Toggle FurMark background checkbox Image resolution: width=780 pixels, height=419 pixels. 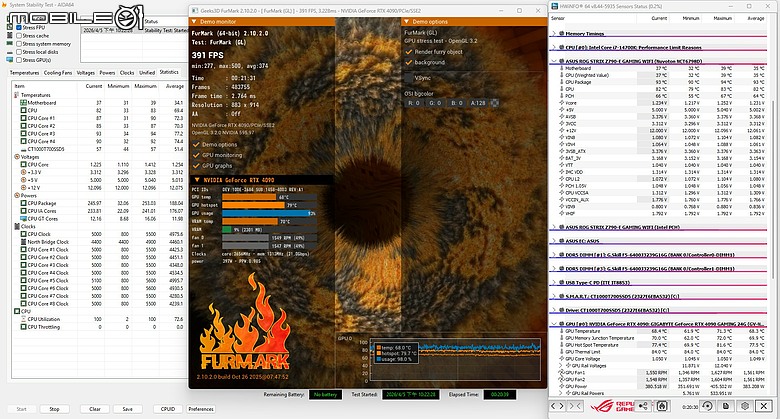[409, 62]
